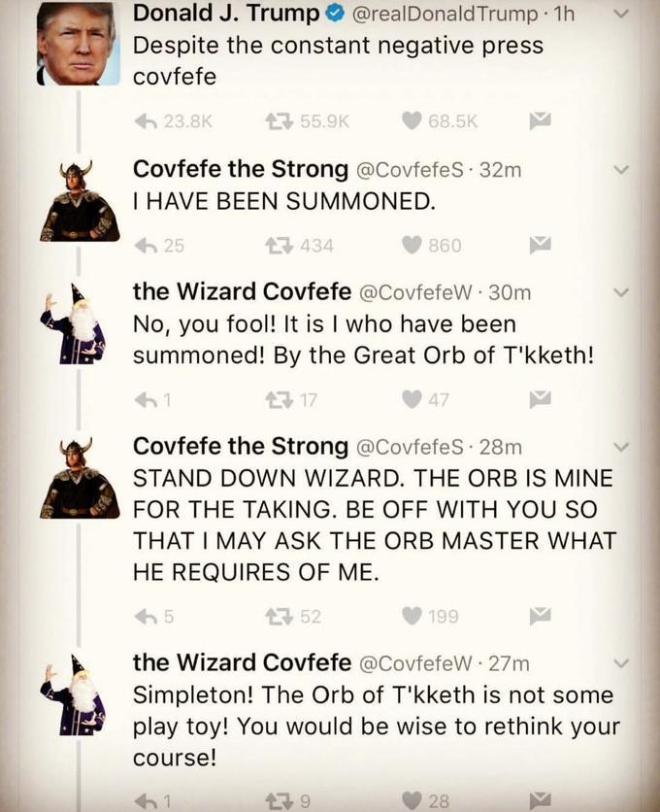This screenshot has height=812, width=660.
Task: Open the @CovfefeW profile handle on 27m tweet
Action: (x=415, y=663)
